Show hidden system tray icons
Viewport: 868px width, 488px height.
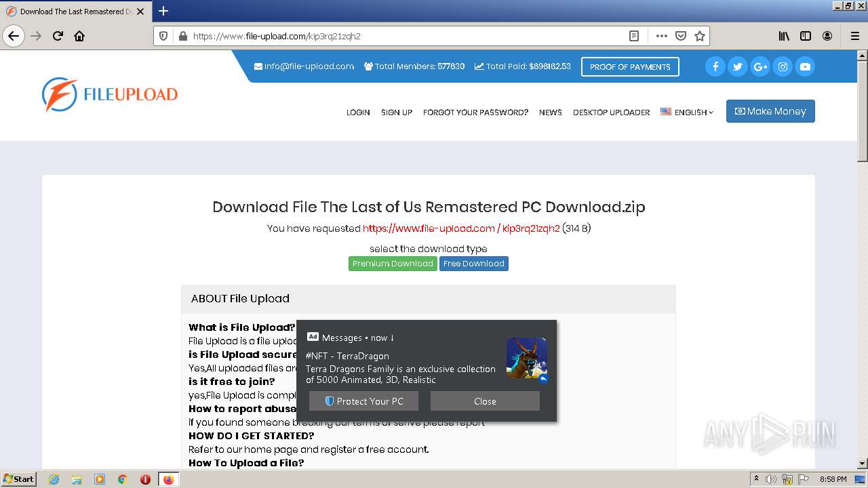click(756, 479)
